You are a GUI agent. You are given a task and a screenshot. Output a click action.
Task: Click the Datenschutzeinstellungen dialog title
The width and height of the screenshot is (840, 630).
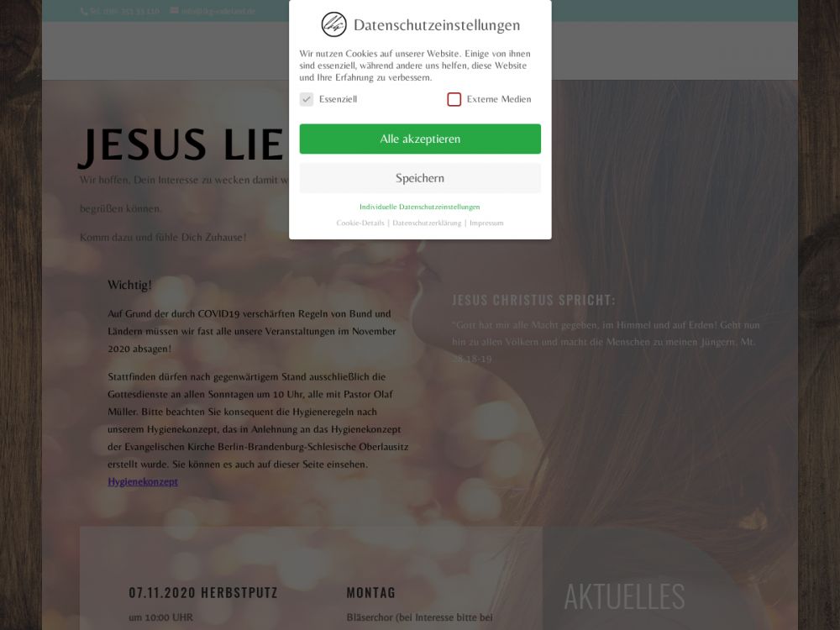click(x=437, y=25)
